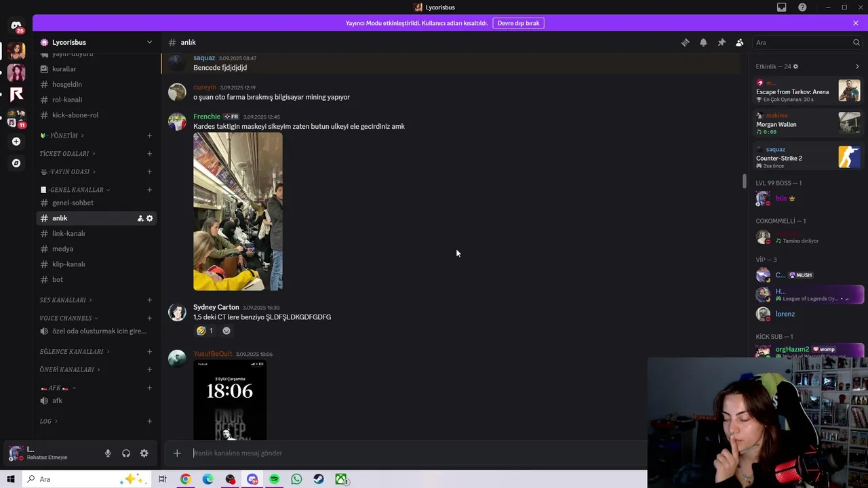Viewport: 868px width, 488px height.
Task: Invite people to anlık channel icon
Action: [140, 218]
